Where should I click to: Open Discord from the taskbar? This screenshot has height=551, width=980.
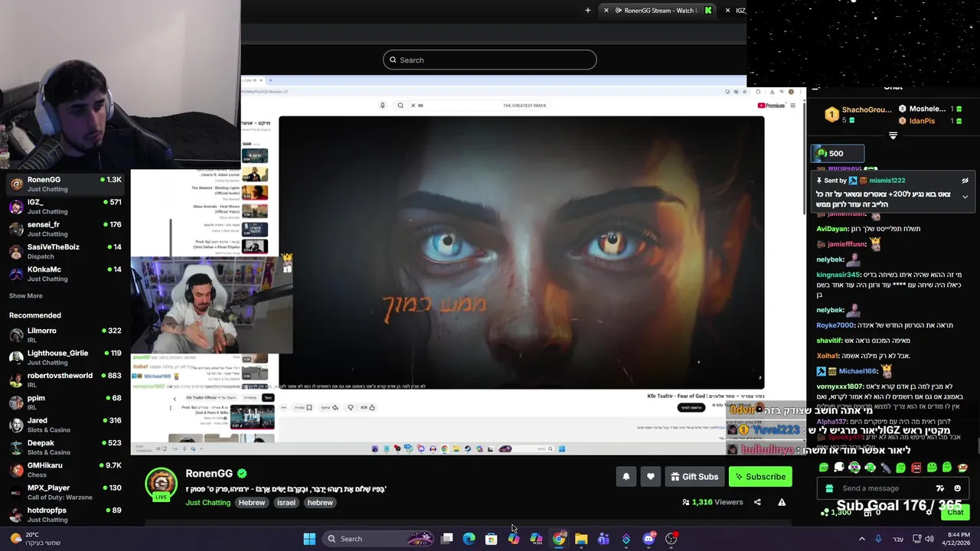coord(648,539)
